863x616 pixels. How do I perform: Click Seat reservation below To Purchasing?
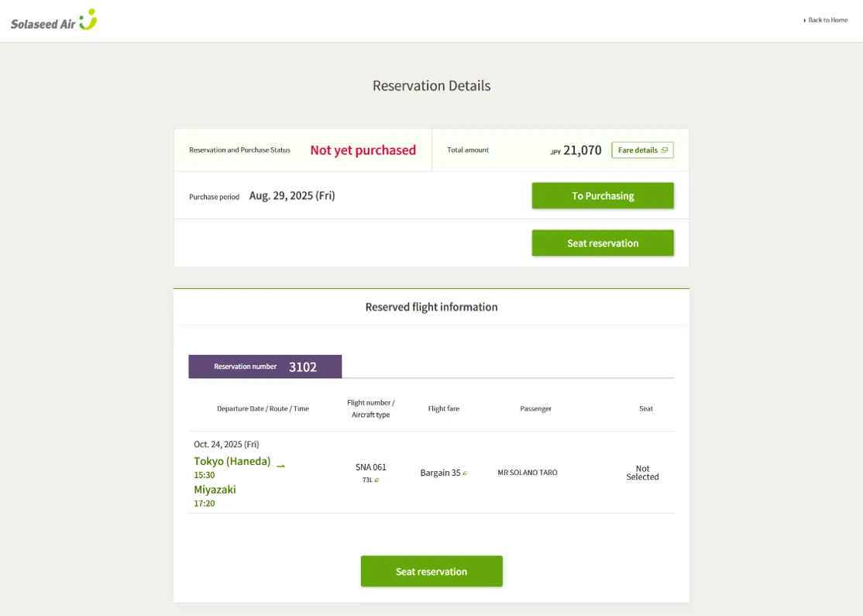point(603,243)
